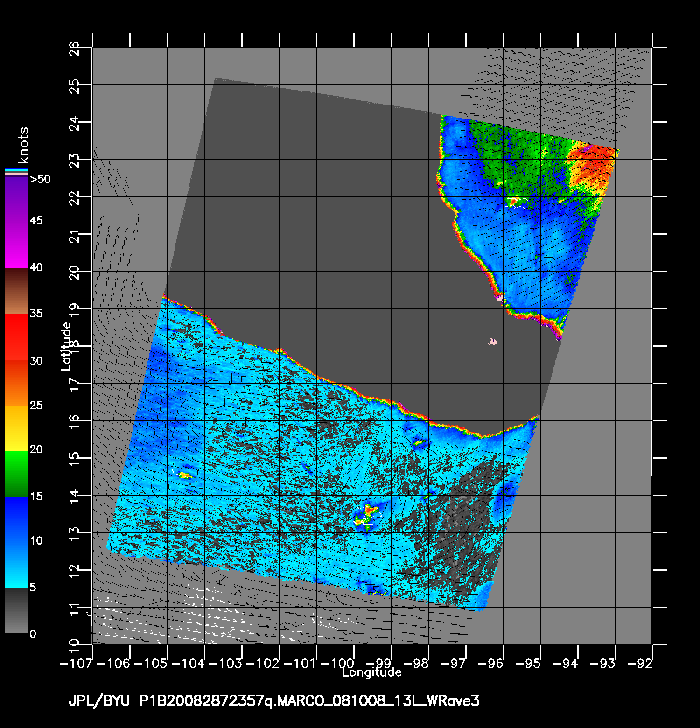The height and width of the screenshot is (728, 700).
Task: Click the magenta 40–45 knots color band
Action: click(x=16, y=246)
